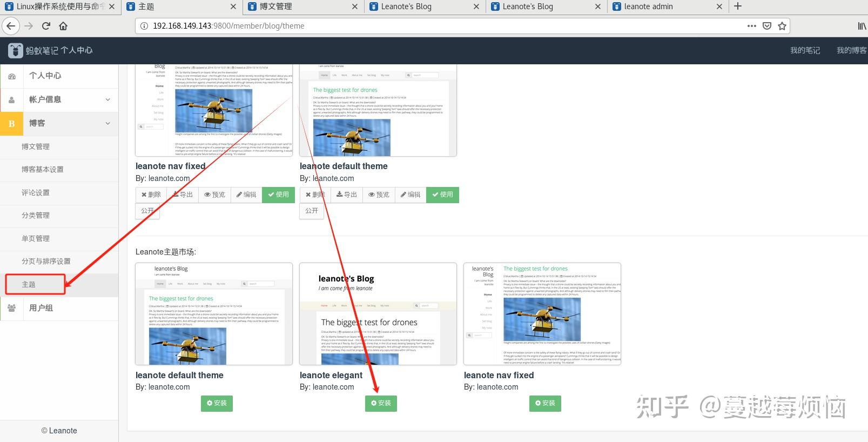
Task: Switch to the leanote admin tab
Action: [x=668, y=6]
